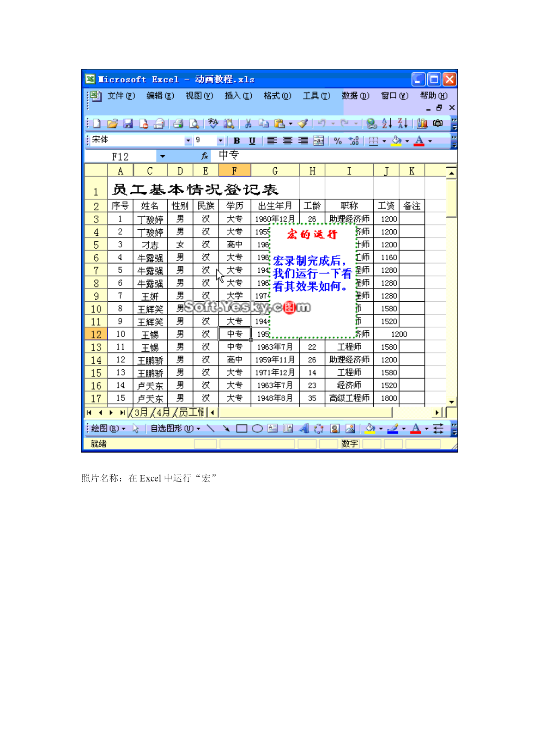Insert hyperlink via globe icon
Viewport: 535px width, 756px height.
click(371, 124)
